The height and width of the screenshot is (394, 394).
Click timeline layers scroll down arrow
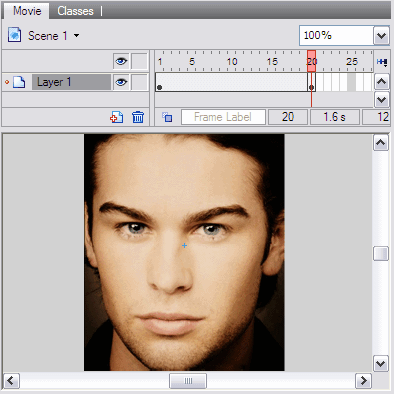coord(382,99)
